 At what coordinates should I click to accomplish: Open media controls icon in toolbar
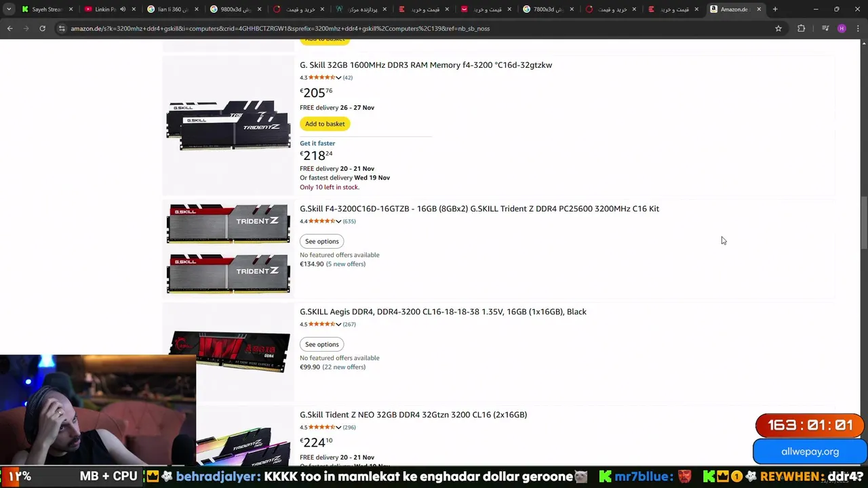click(x=825, y=28)
